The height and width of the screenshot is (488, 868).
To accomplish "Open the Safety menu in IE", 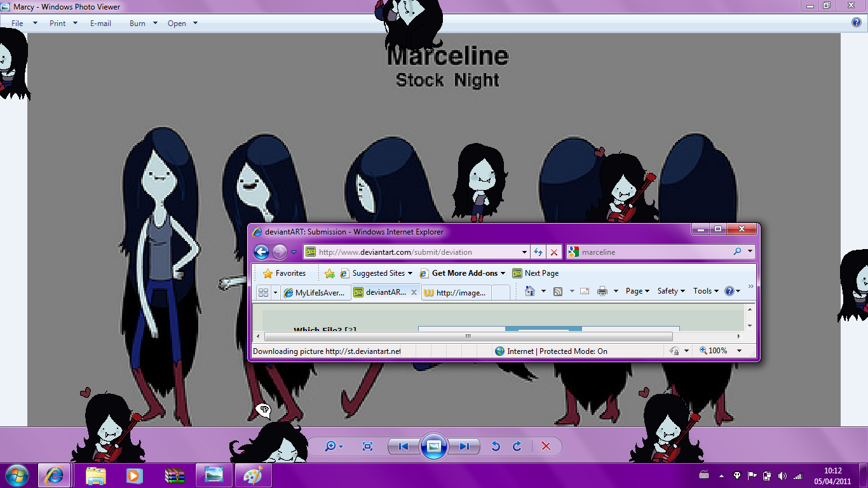I will 671,291.
